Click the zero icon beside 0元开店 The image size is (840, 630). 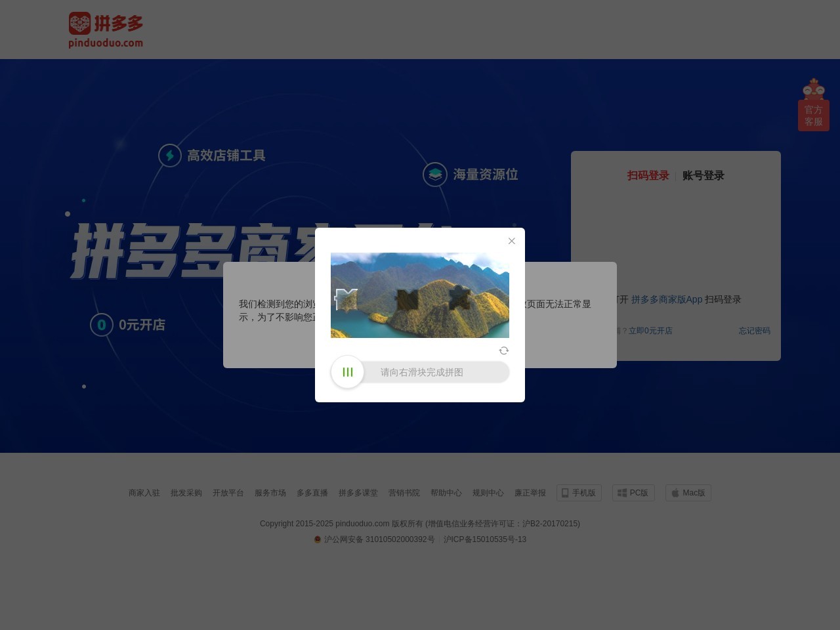(102, 325)
